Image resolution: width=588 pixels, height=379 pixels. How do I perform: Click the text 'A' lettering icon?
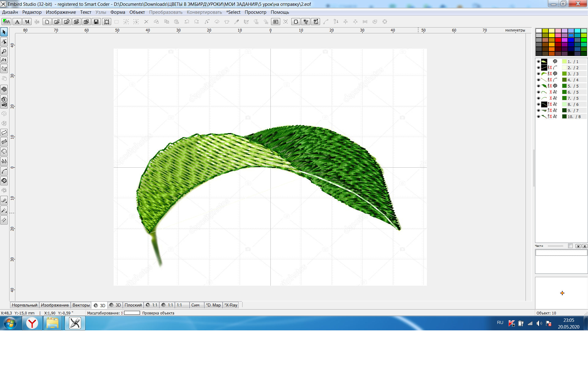click(17, 22)
